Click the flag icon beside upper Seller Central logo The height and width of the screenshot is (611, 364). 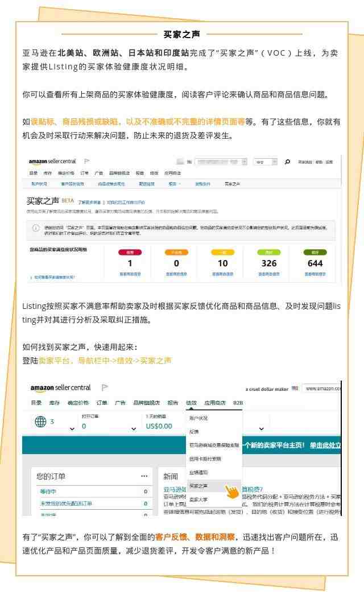coord(87,161)
